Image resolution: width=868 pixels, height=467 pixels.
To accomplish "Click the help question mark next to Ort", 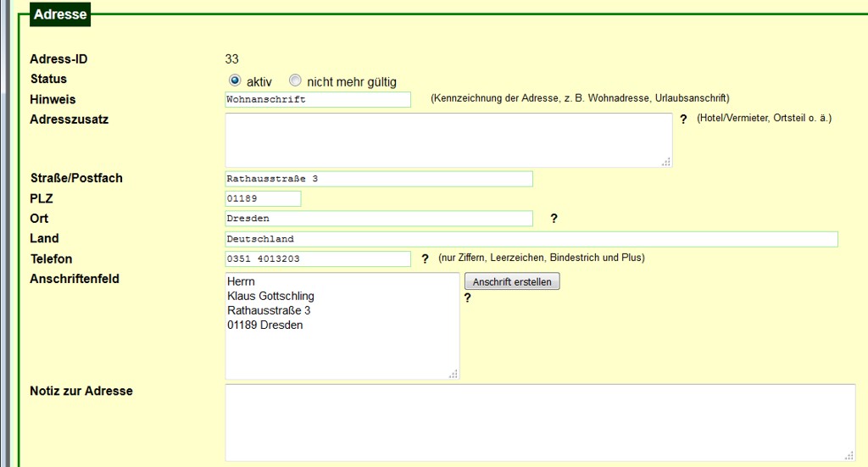I will [x=554, y=219].
